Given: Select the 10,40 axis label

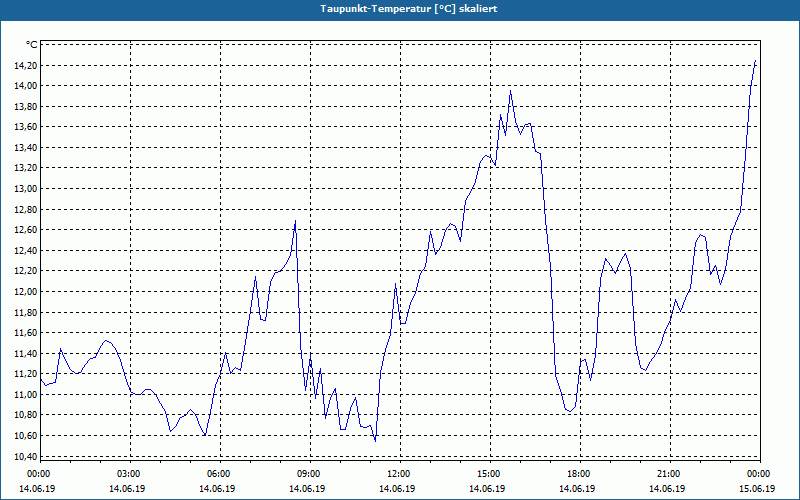Looking at the screenshot, I should coord(27,456).
